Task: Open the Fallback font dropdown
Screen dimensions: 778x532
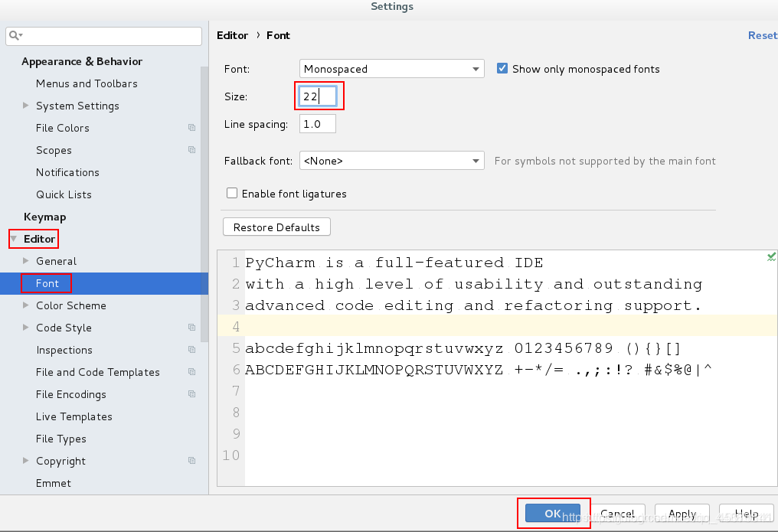Action: coord(391,161)
